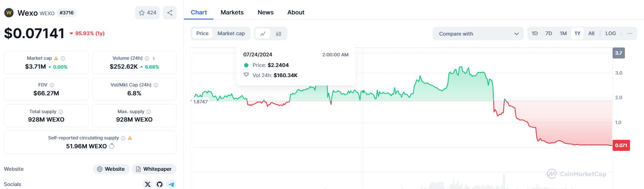Open the Whitepaper link
644x189 pixels.
tap(154, 169)
